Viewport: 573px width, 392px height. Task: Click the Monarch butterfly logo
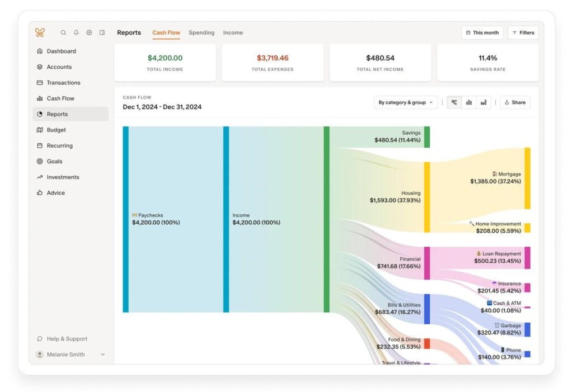[40, 32]
